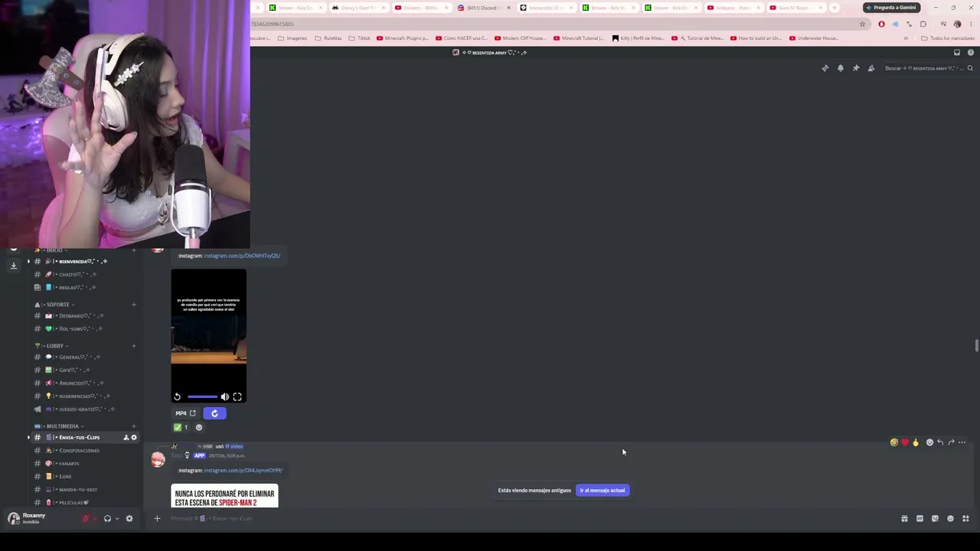The image size is (980, 551).
Task: Click the search magnifier icon
Action: coord(970,68)
